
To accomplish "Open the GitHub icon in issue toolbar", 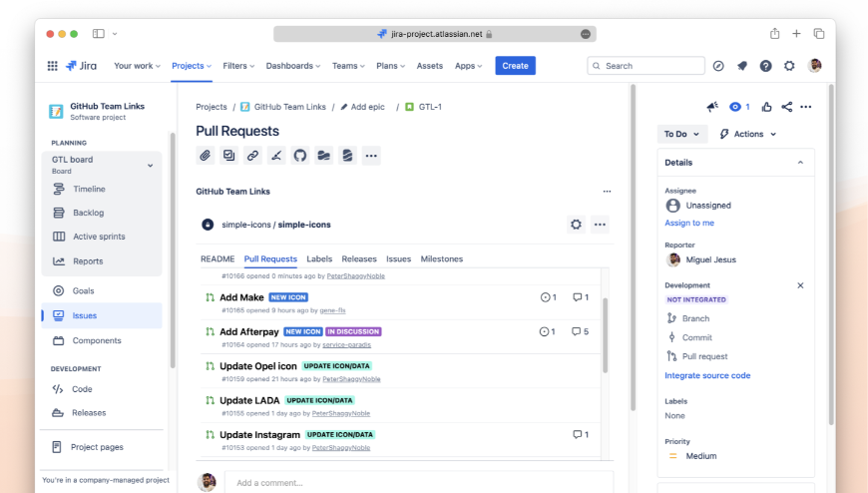I will [300, 156].
